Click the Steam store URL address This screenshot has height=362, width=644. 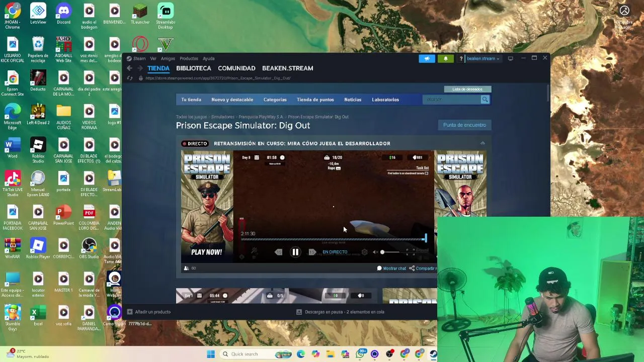tap(218, 78)
